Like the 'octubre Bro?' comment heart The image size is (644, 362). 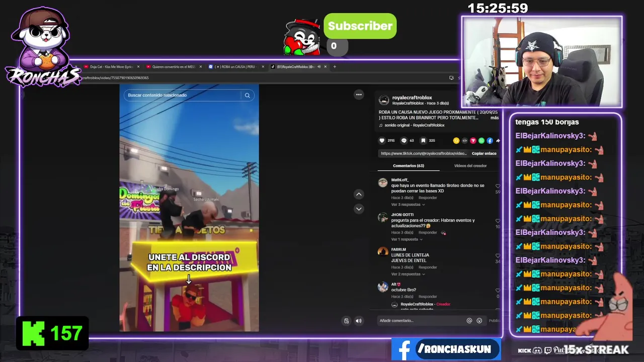coord(498,290)
